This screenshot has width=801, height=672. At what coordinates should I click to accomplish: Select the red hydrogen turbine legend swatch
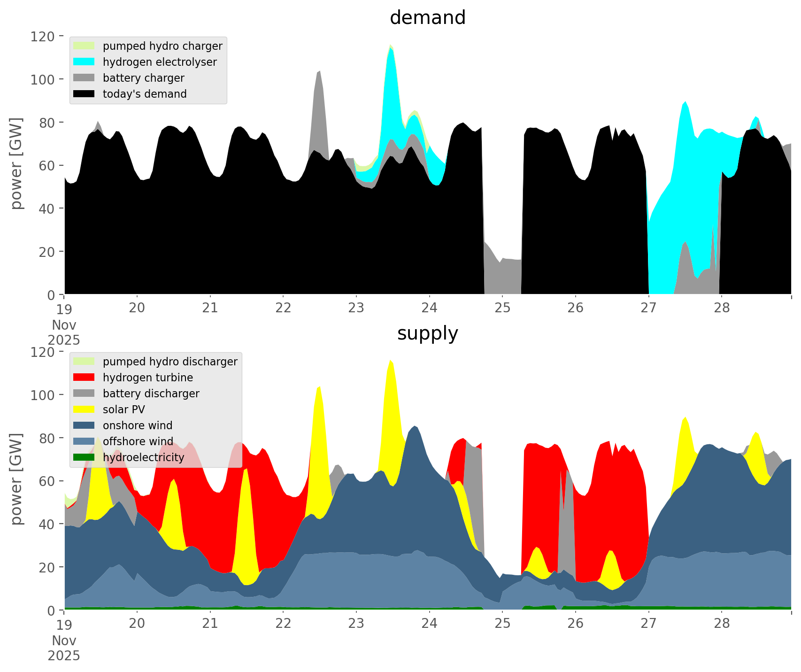click(x=84, y=378)
